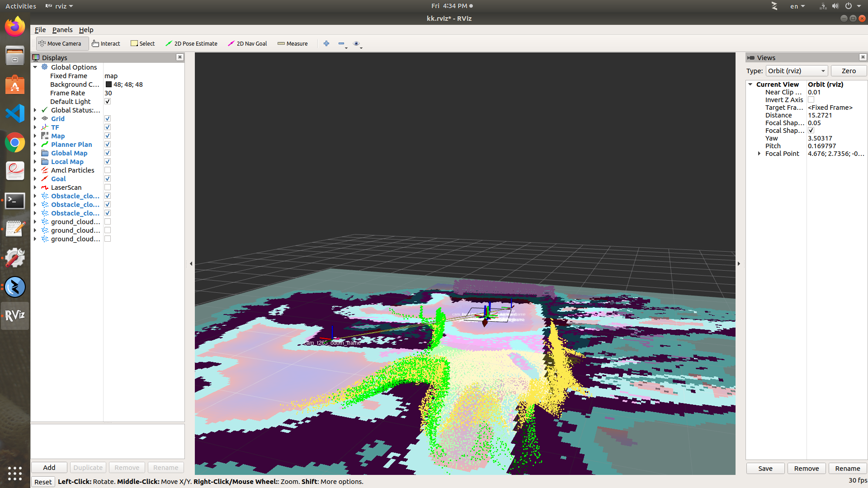The height and width of the screenshot is (488, 868).
Task: Enable the Amcl Particles display checkbox
Action: click(x=108, y=170)
